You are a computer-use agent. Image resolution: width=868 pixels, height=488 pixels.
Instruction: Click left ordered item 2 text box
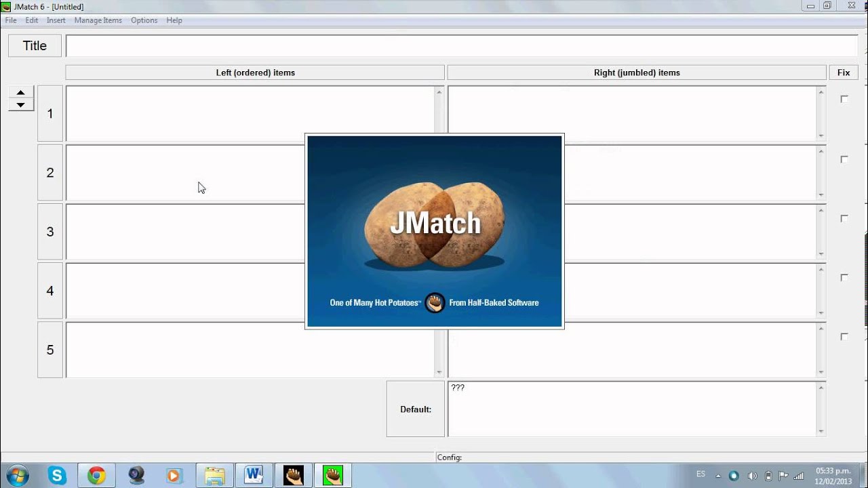[185, 173]
